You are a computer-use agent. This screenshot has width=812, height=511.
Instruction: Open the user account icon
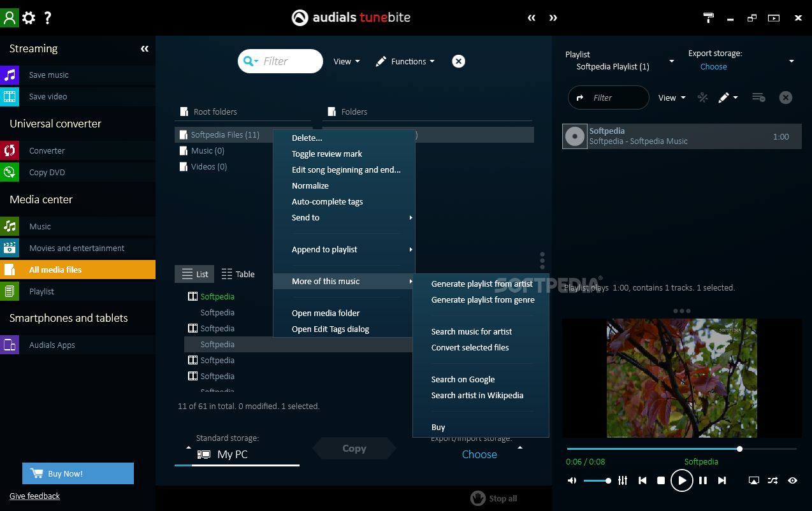click(10, 17)
